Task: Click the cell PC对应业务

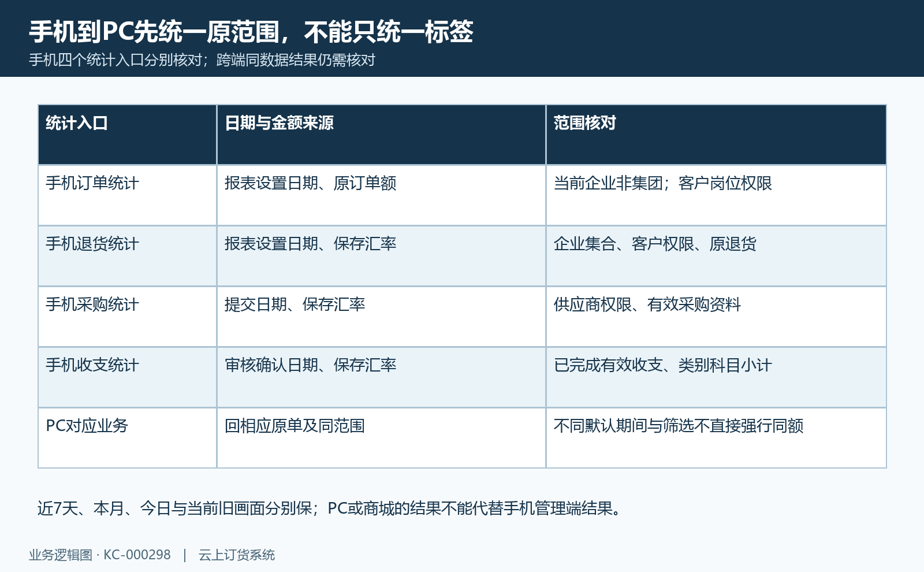Action: pos(127,438)
